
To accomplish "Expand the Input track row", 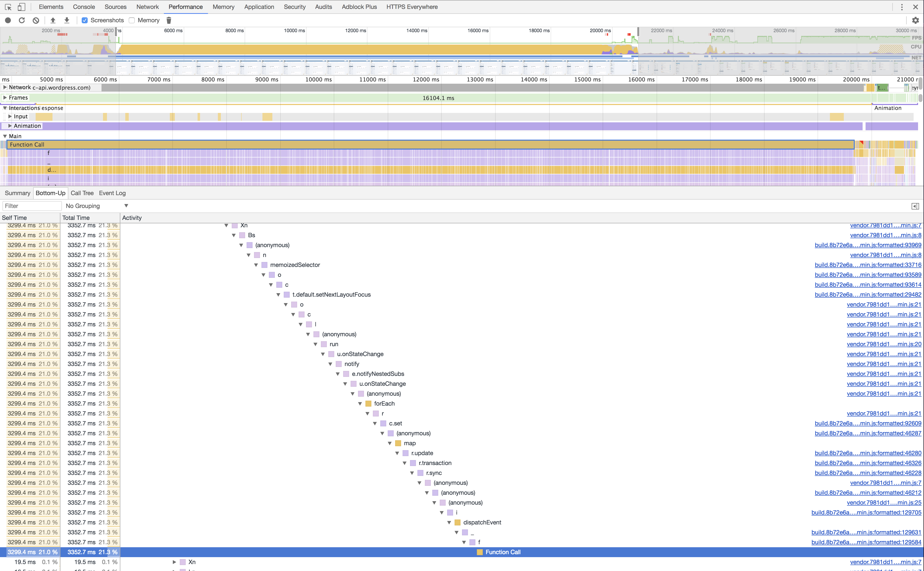I will coord(10,116).
